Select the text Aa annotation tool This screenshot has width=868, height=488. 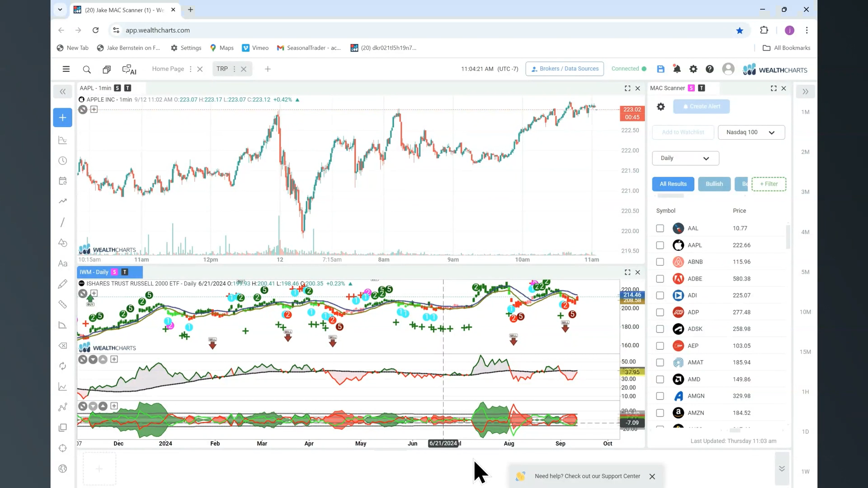pos(62,263)
